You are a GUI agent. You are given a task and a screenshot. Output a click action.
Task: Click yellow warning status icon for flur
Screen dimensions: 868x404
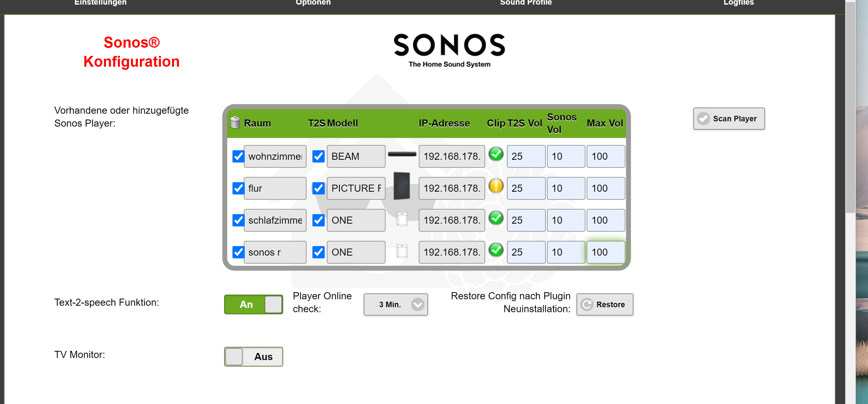click(496, 186)
